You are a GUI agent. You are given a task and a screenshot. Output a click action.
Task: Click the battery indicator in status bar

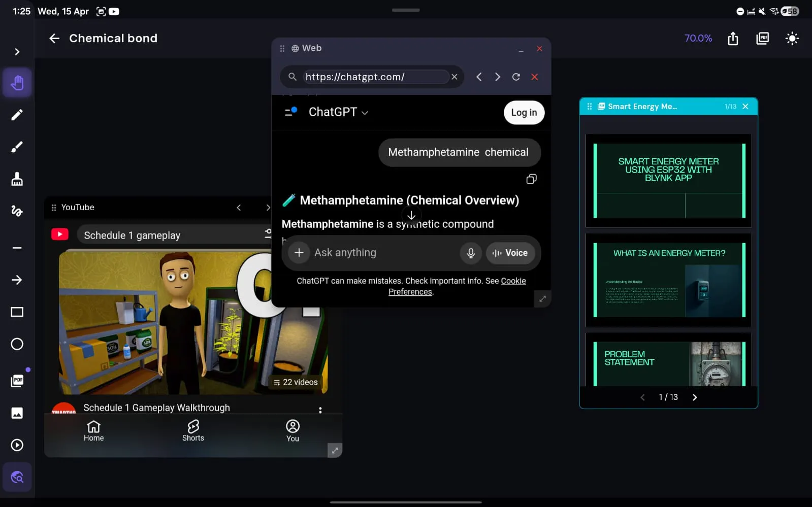pyautogui.click(x=790, y=11)
